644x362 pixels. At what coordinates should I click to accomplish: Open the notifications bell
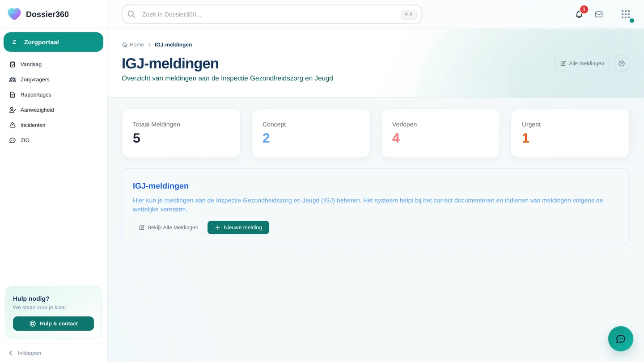click(579, 14)
